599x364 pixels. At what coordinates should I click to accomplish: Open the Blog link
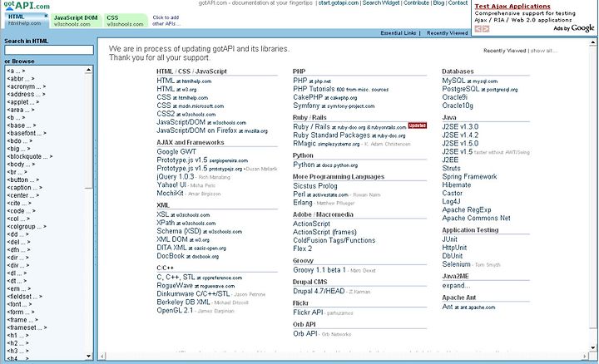[438, 2]
